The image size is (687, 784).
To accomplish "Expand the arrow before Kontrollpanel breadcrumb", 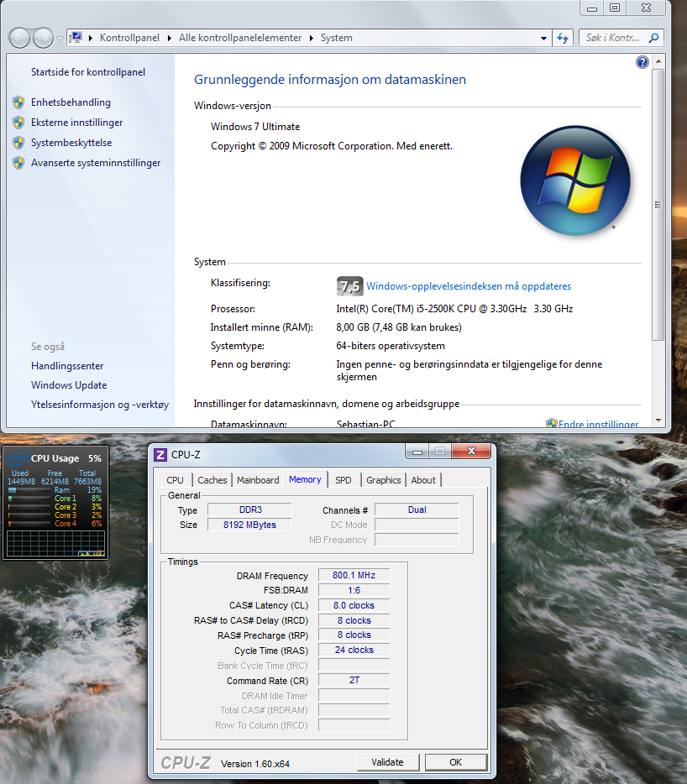I will point(91,38).
